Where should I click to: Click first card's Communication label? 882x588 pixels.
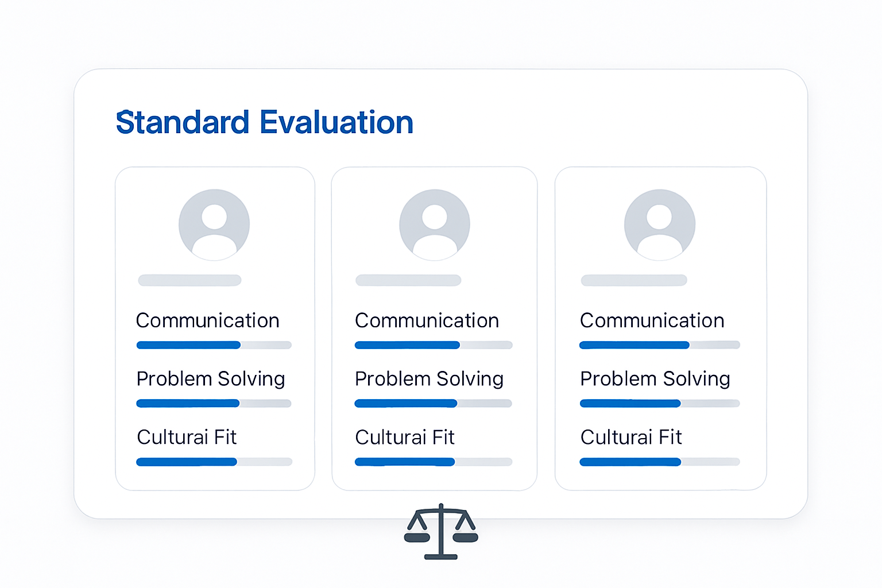click(x=208, y=320)
